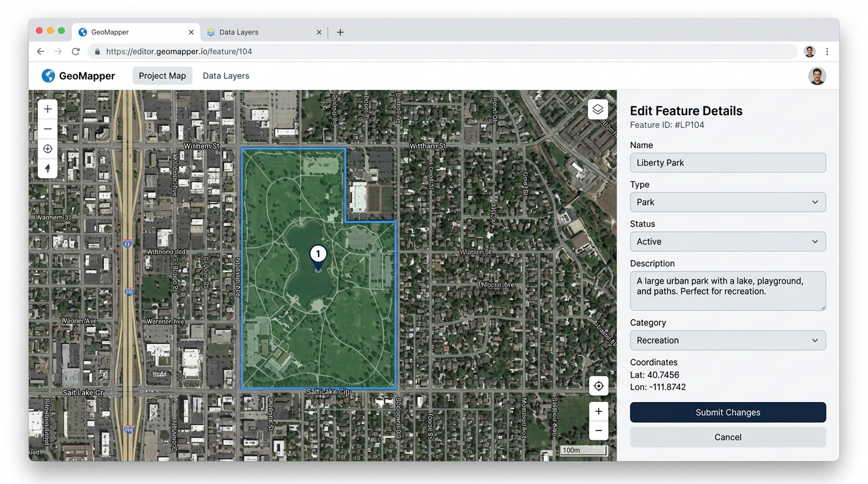The image size is (868, 484).
Task: Cancel editing the feature details
Action: point(727,437)
